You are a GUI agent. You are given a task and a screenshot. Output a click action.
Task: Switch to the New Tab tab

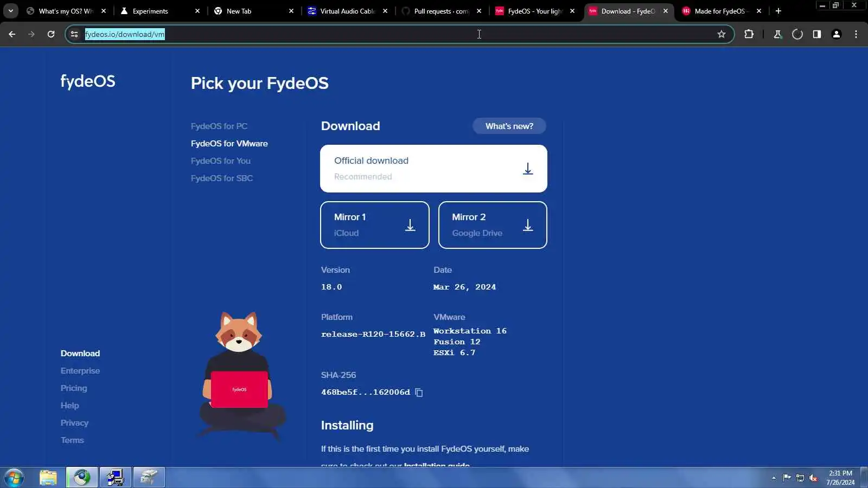pos(254,11)
